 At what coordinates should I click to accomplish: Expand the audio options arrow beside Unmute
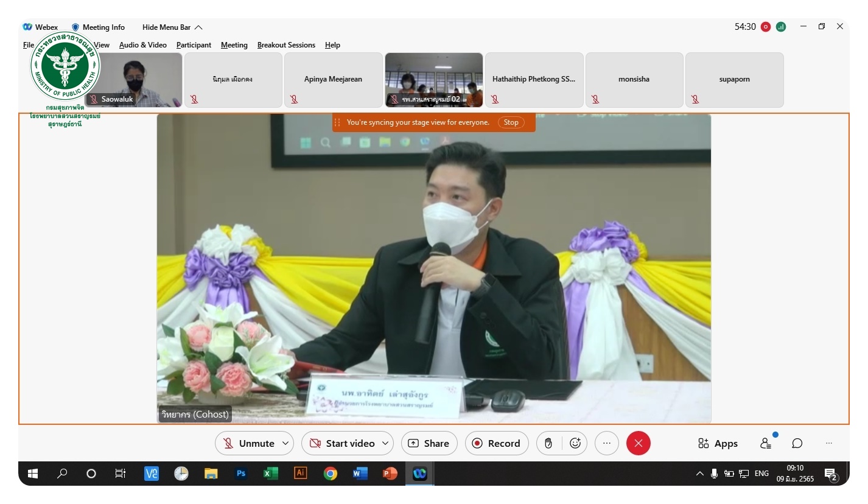[x=285, y=443]
